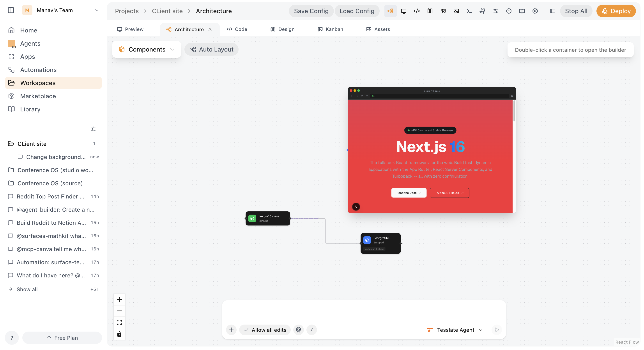
Task: Click Load Config button
Action: pos(357,11)
